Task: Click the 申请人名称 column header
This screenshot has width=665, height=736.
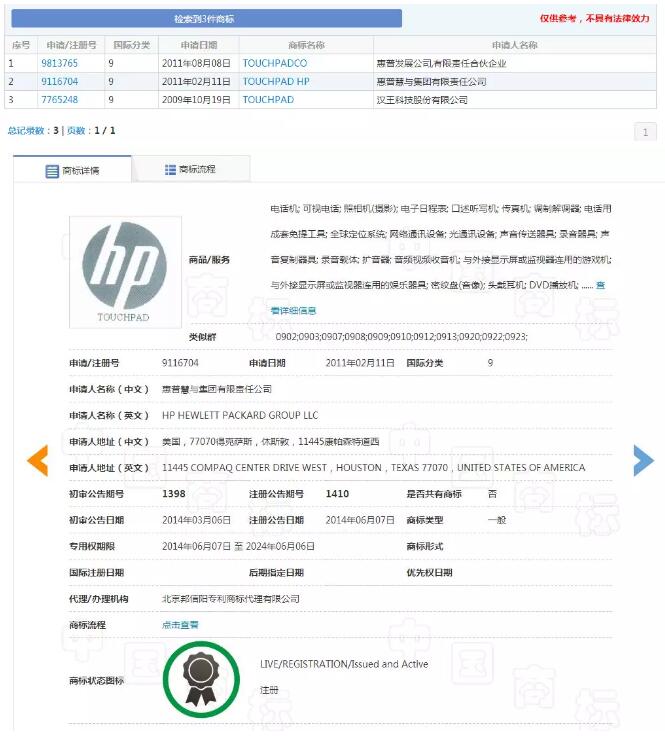Action: [515, 45]
